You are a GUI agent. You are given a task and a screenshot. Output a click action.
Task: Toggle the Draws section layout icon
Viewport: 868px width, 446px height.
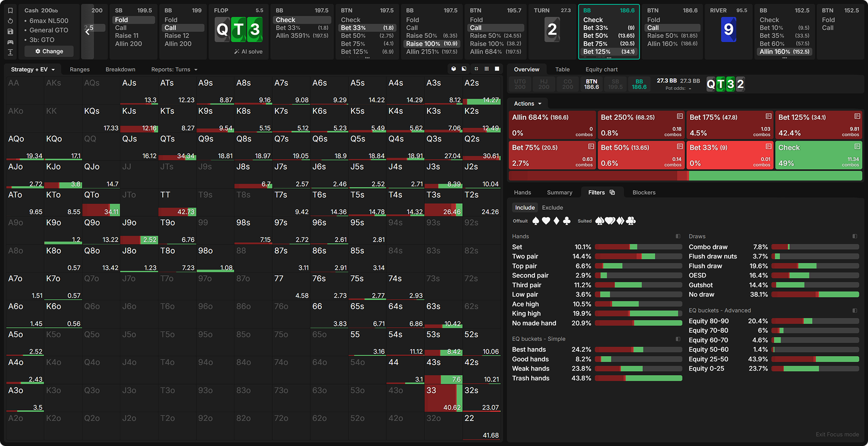854,236
